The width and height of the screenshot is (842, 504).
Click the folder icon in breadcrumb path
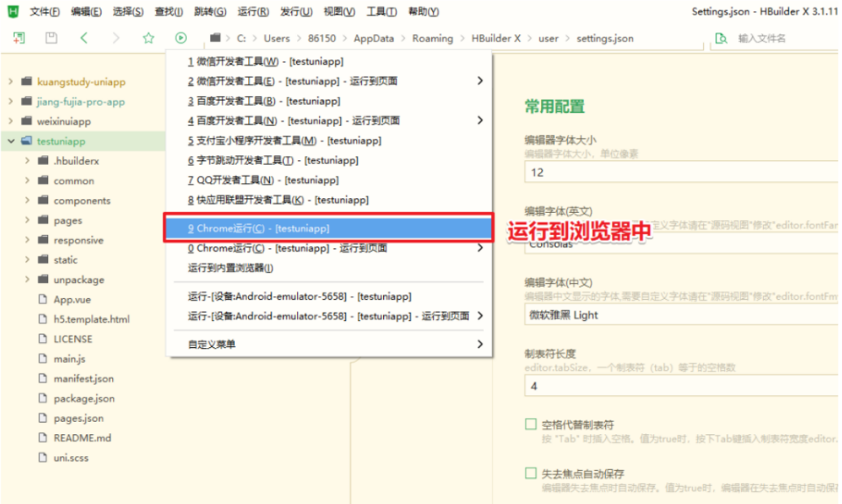(216, 37)
